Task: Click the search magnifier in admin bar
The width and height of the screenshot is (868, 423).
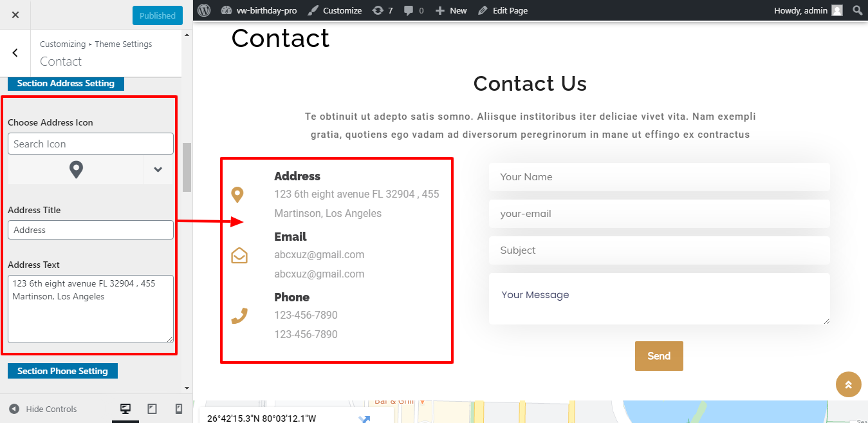Action: 857,10
